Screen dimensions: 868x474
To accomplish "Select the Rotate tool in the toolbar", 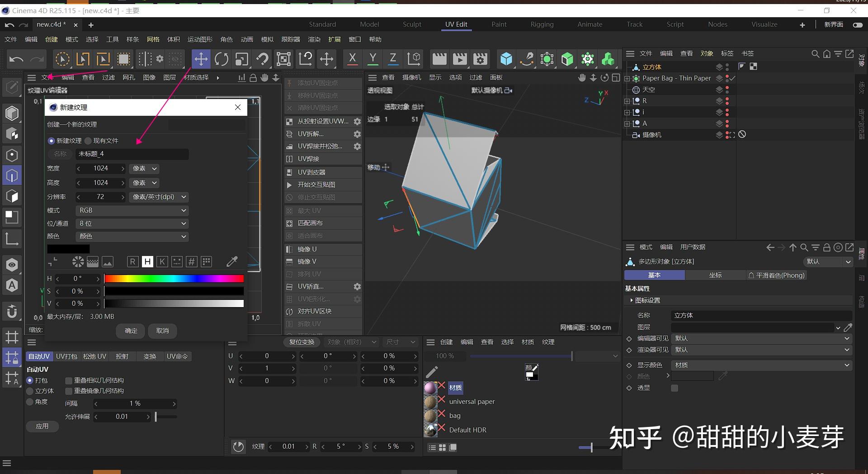I will (221, 59).
